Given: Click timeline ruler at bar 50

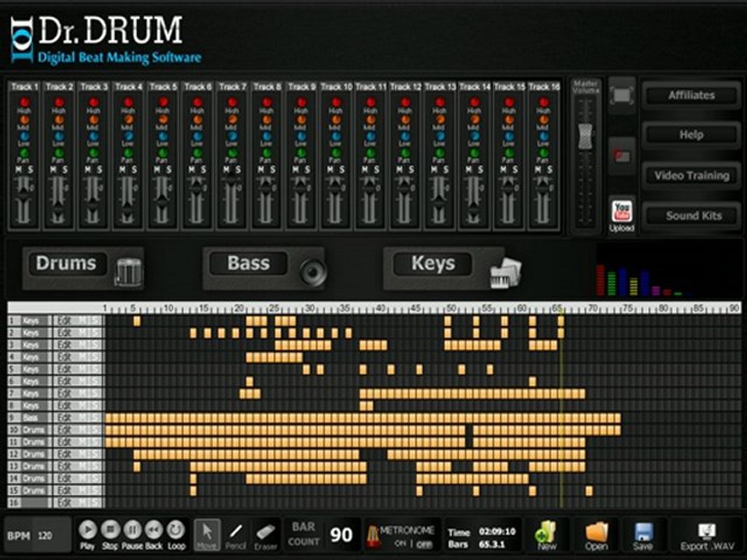Looking at the screenshot, I should [451, 308].
